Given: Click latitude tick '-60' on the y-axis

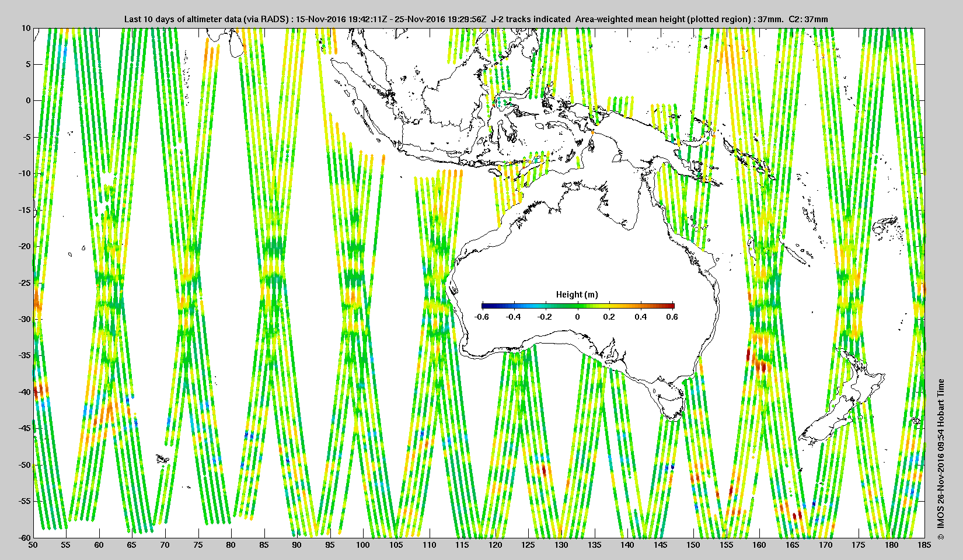Looking at the screenshot, I should coord(24,537).
